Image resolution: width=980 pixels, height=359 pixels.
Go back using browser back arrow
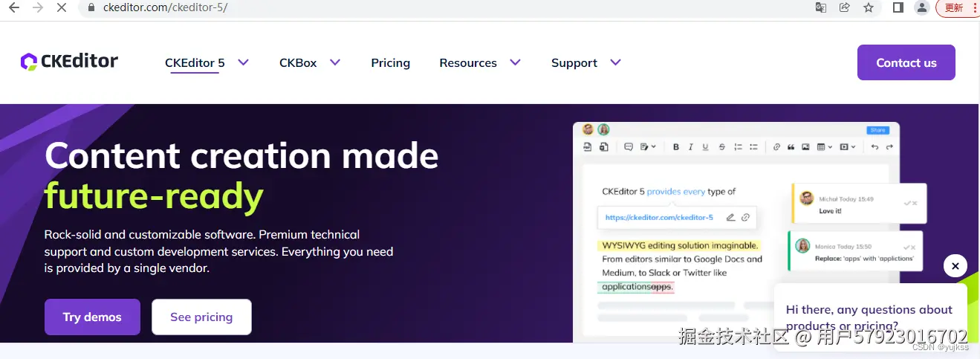coord(14,7)
